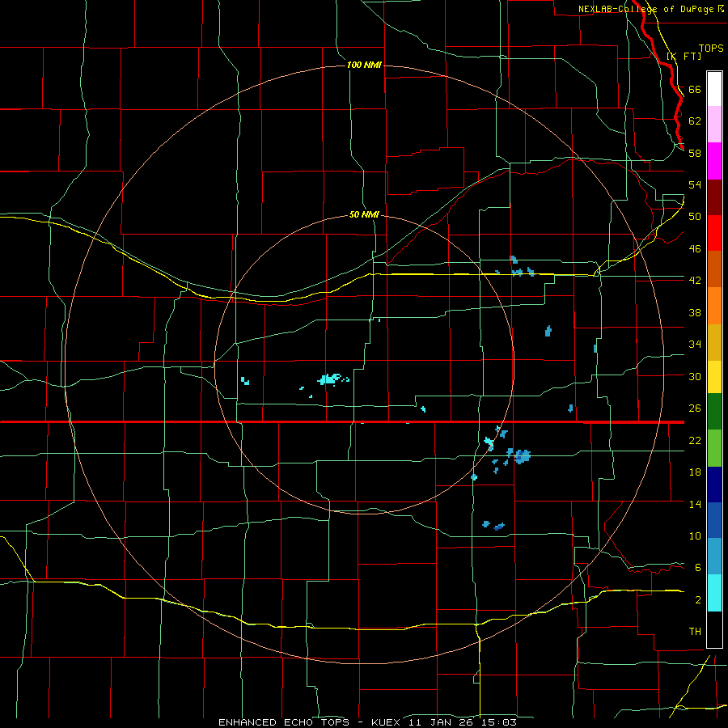Click the dark orange legend swatch
Viewport: 728px width, 728px height.
(714, 269)
